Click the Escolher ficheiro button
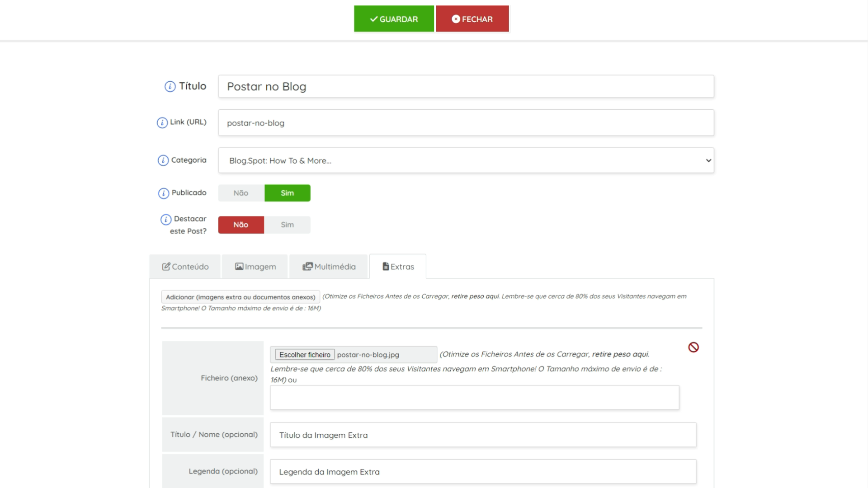 (305, 355)
